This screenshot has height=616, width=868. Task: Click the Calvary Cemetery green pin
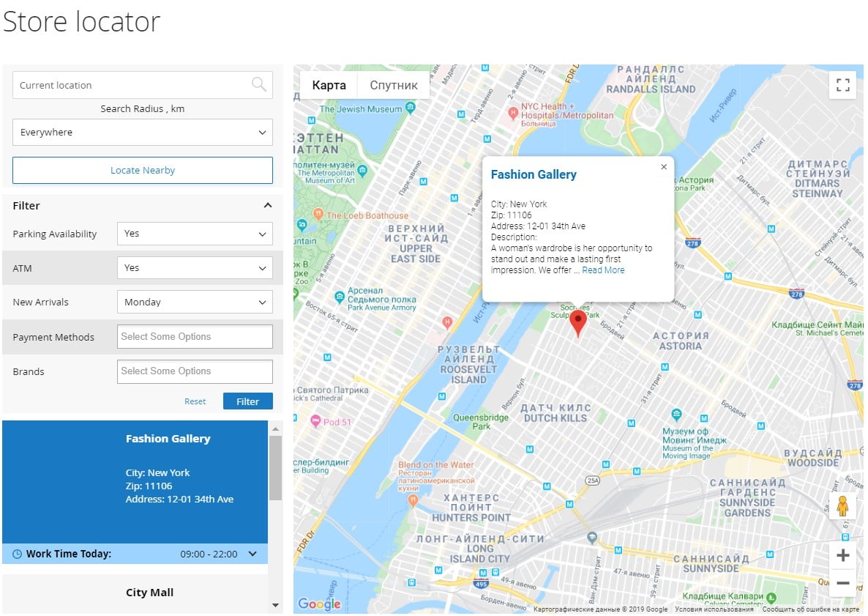coord(771,598)
